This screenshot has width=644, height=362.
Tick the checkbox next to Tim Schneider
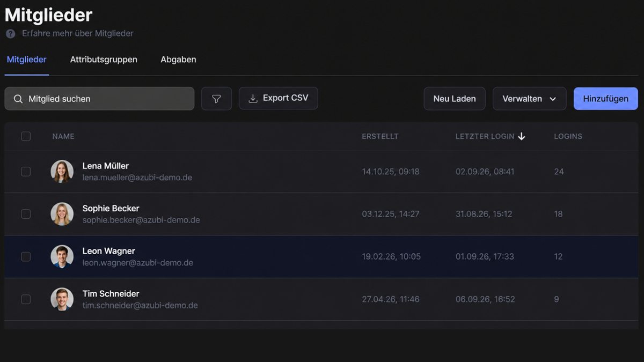tap(26, 299)
